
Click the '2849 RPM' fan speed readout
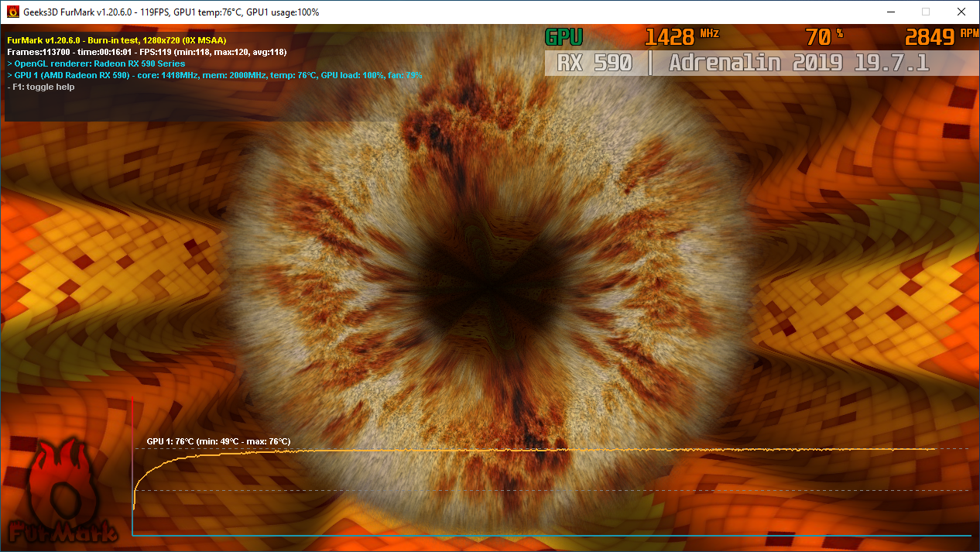(x=941, y=37)
